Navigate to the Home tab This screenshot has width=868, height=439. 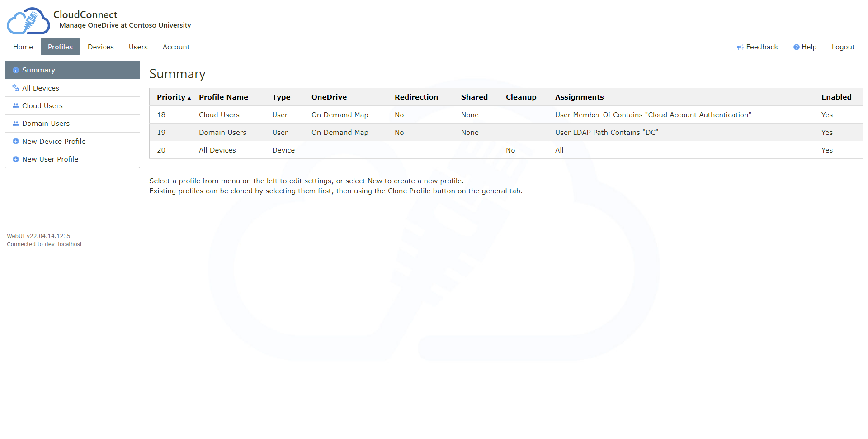point(23,47)
